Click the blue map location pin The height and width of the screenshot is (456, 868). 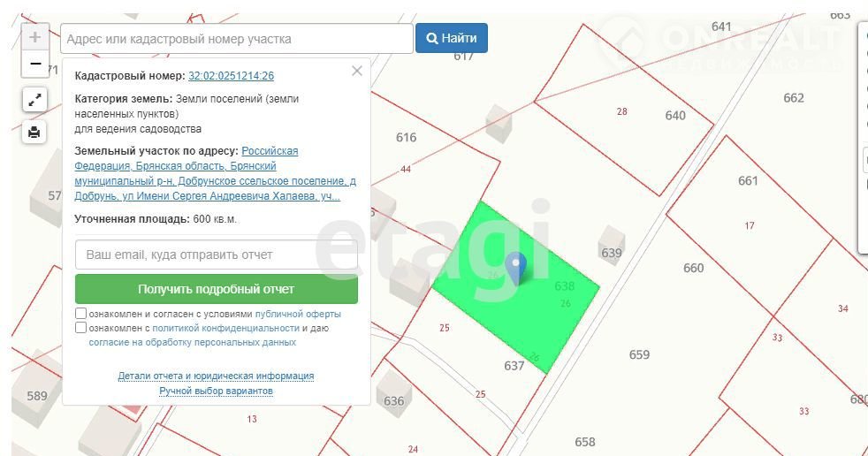click(515, 267)
